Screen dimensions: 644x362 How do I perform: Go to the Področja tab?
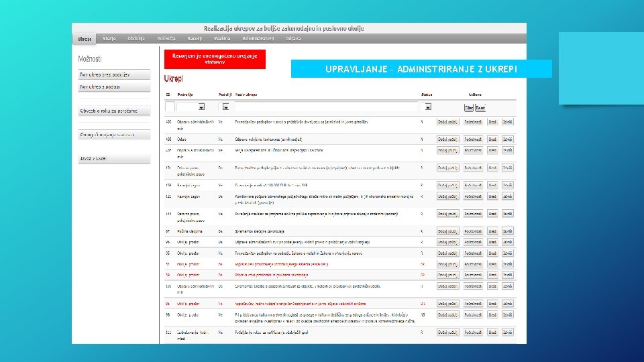[x=166, y=39]
